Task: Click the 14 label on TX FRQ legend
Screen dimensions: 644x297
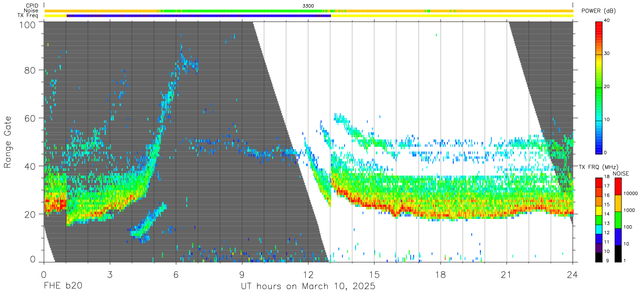Action: pos(607,214)
